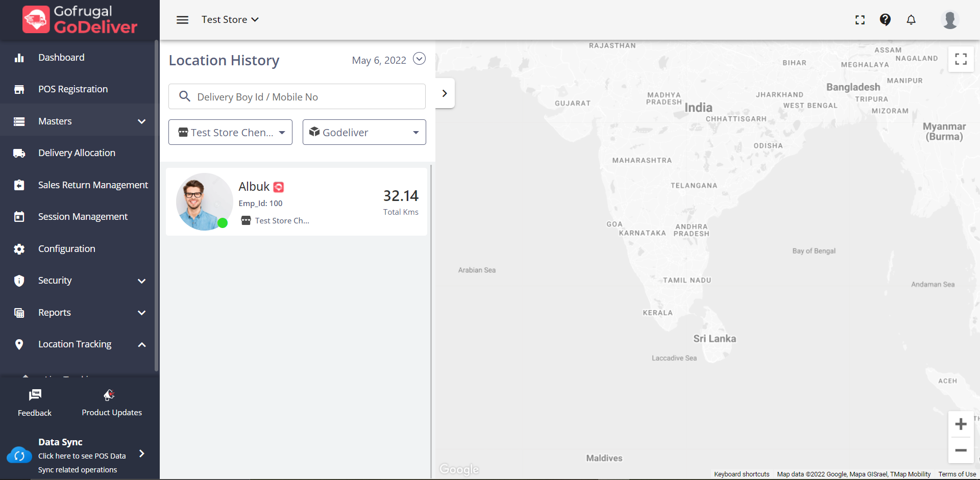Expand the Reports menu chevron
This screenshot has height=480, width=980.
(x=142, y=313)
